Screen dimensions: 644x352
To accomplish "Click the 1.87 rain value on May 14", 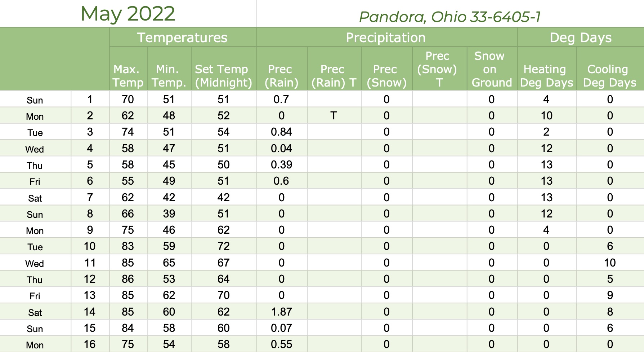I will click(281, 312).
